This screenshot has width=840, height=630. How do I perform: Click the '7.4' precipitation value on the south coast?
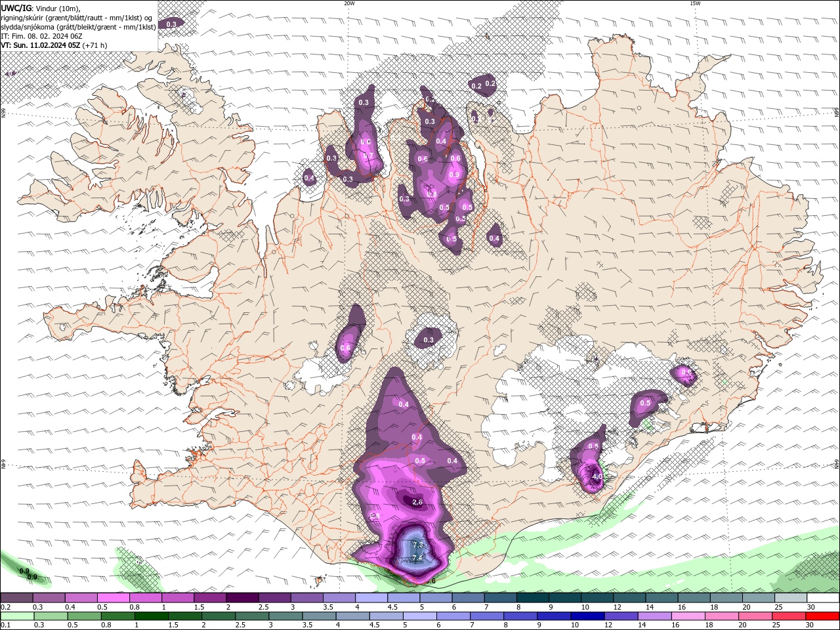click(417, 558)
